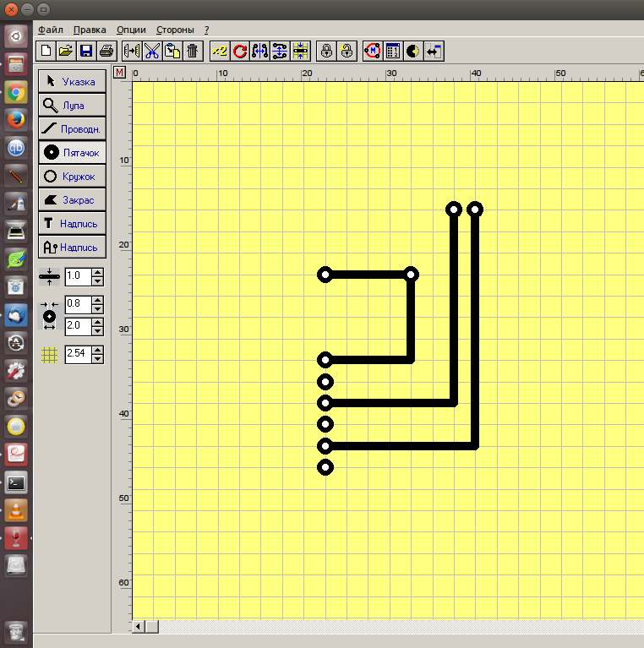Click the Закрас fill button
Viewport: 644px width, 648px height.
pyautogui.click(x=72, y=200)
